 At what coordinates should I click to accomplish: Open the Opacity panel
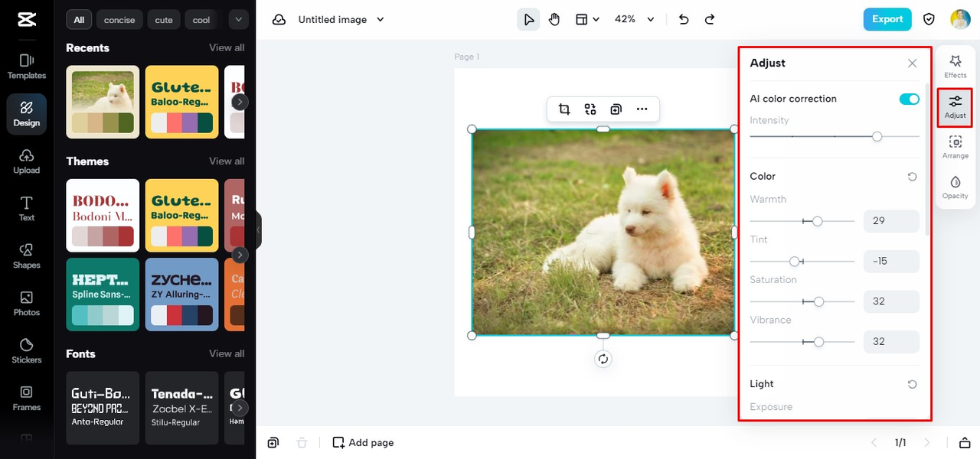click(955, 187)
